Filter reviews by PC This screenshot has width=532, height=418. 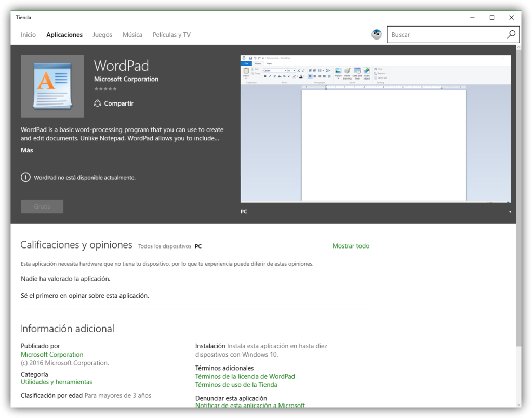pyautogui.click(x=198, y=246)
